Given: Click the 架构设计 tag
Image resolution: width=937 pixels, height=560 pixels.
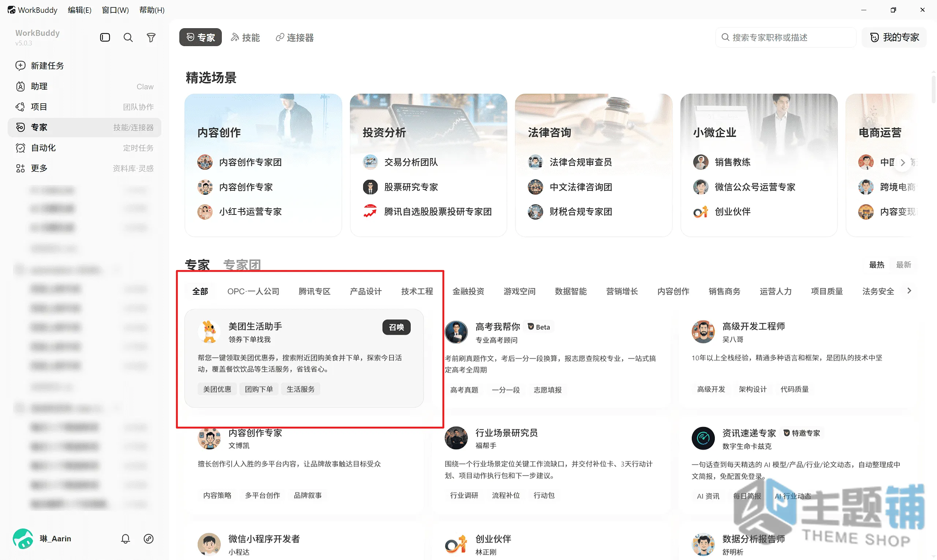Looking at the screenshot, I should [753, 389].
